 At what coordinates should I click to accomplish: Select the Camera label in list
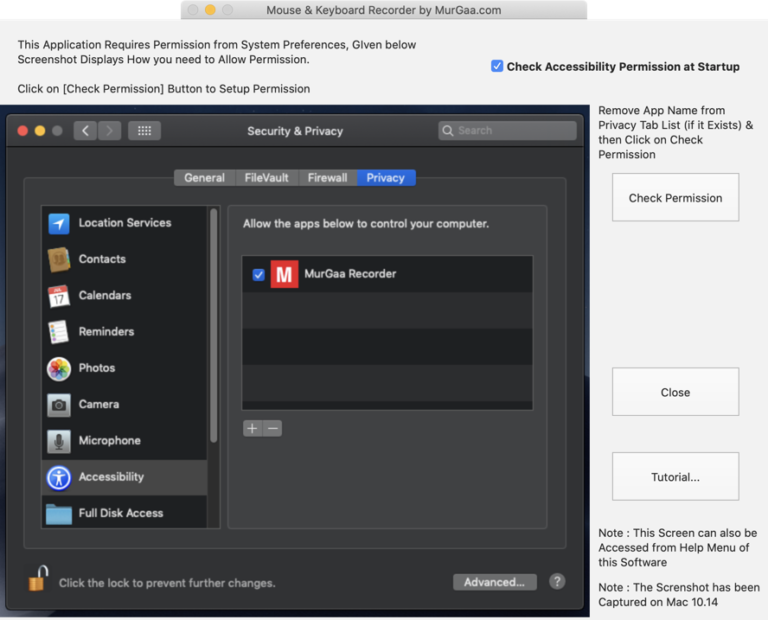99,404
